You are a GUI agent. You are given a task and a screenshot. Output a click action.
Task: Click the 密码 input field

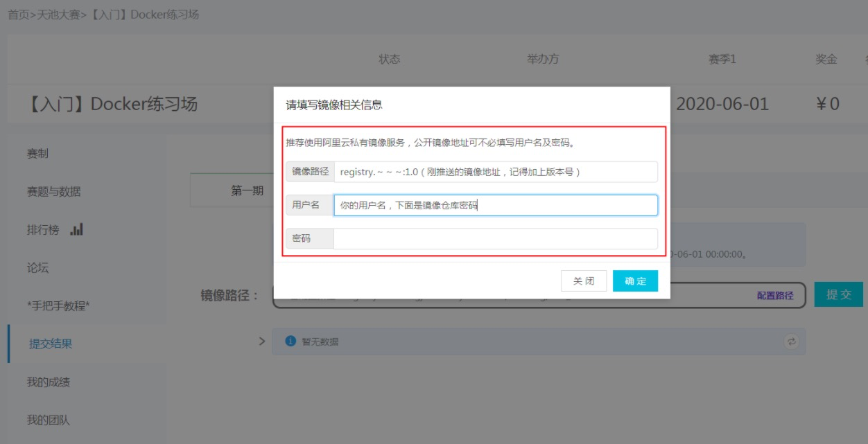click(x=495, y=238)
